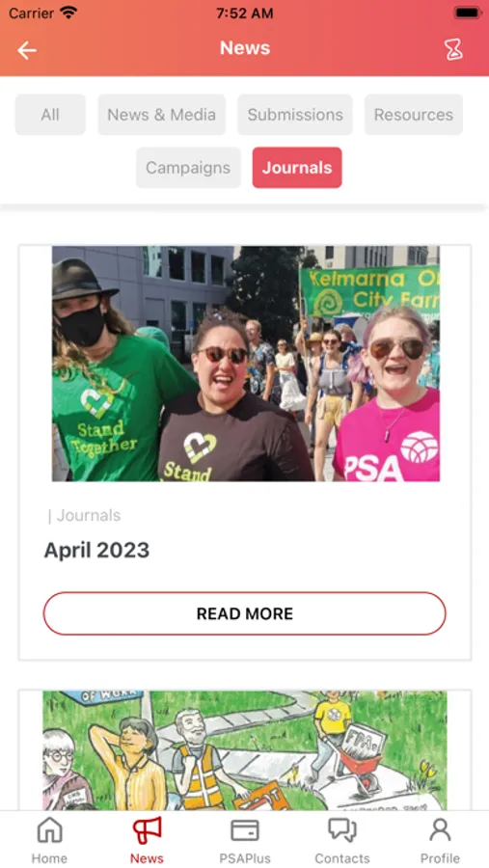Open the cartoon illustration journal thumbnail
The width and height of the screenshot is (489, 868).
(245, 750)
